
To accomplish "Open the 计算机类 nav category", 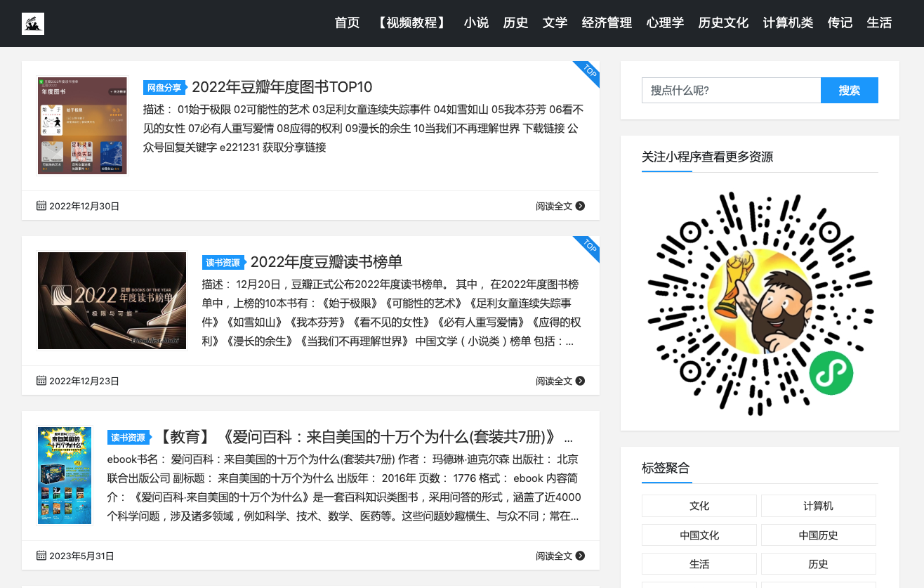I will [788, 23].
